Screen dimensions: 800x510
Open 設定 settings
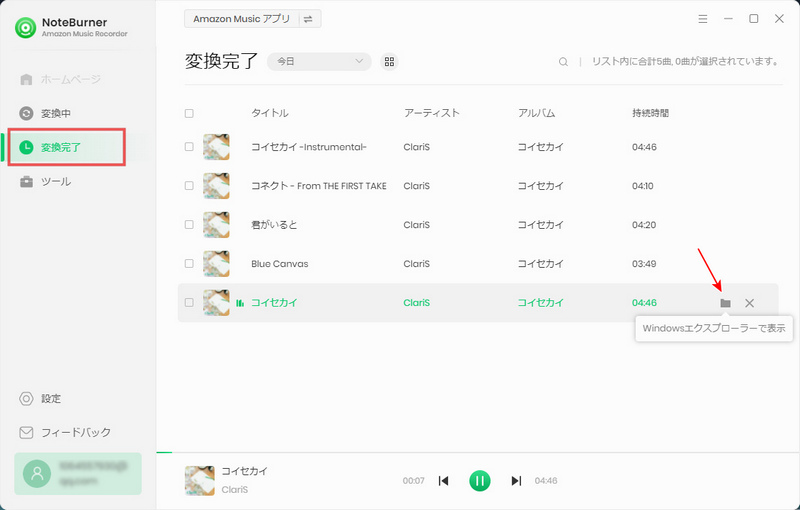40,398
